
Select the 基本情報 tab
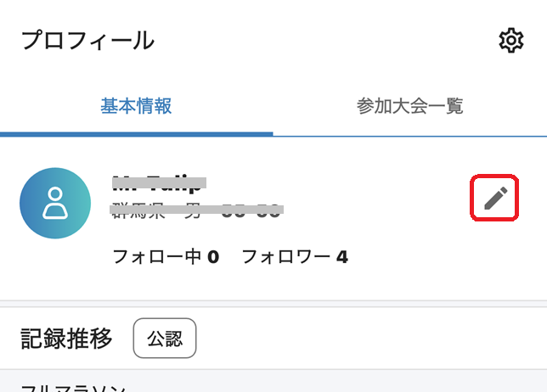click(x=136, y=106)
